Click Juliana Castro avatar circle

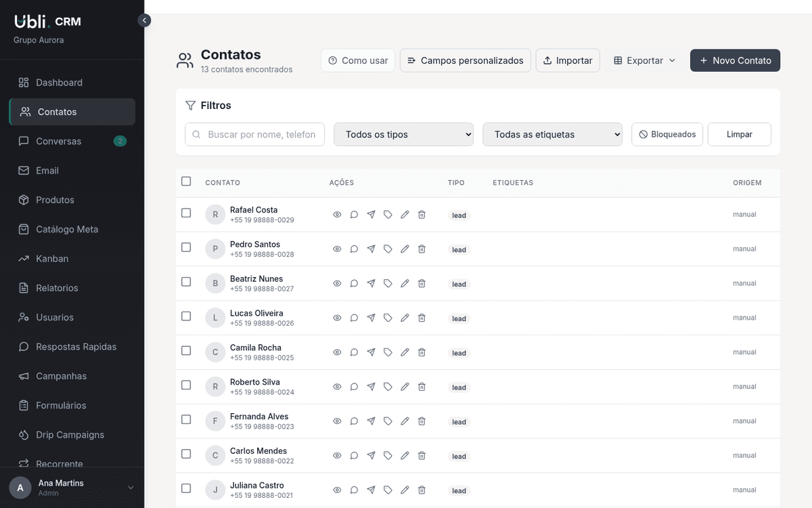[215, 490]
